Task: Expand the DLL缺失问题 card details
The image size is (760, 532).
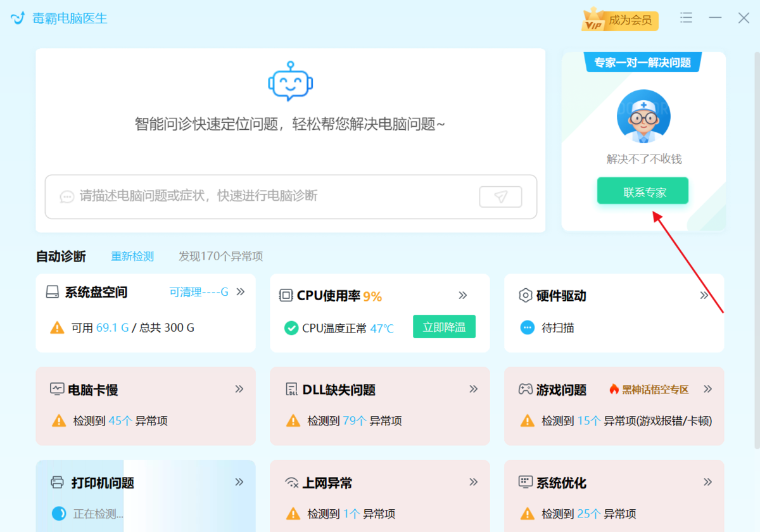Action: click(474, 389)
